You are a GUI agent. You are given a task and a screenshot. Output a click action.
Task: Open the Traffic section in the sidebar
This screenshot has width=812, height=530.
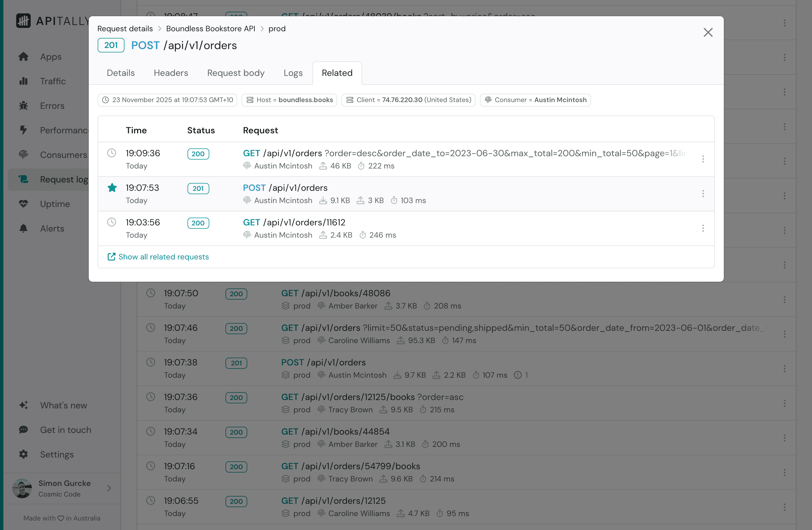click(53, 81)
